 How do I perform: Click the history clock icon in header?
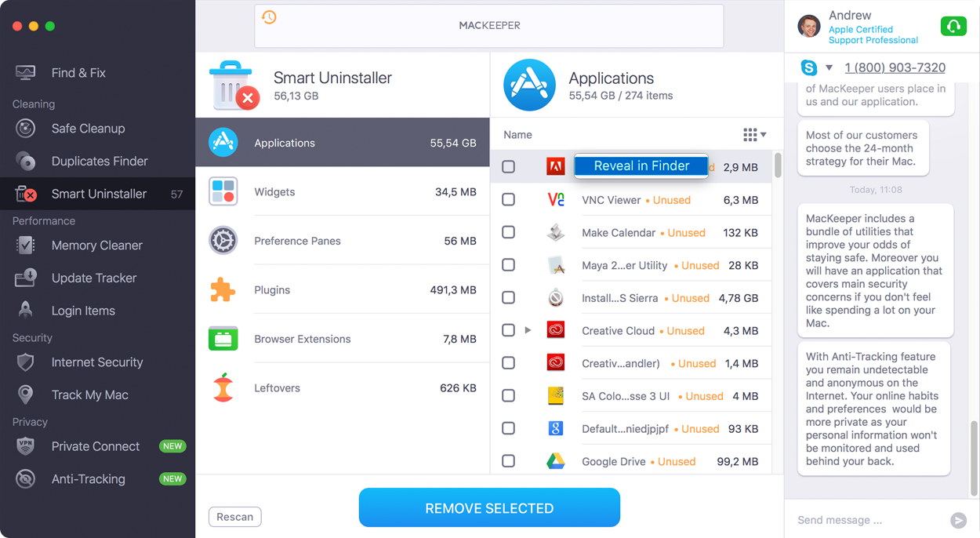[269, 17]
